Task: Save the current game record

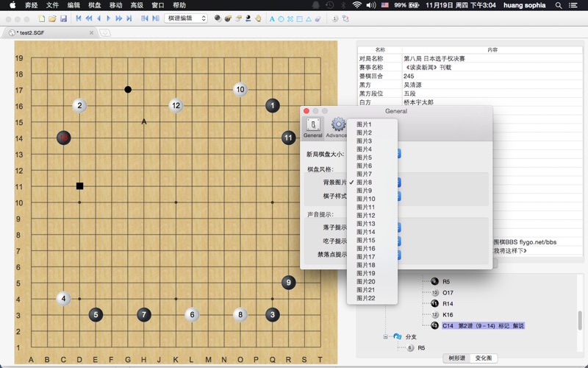Action: click(x=63, y=18)
